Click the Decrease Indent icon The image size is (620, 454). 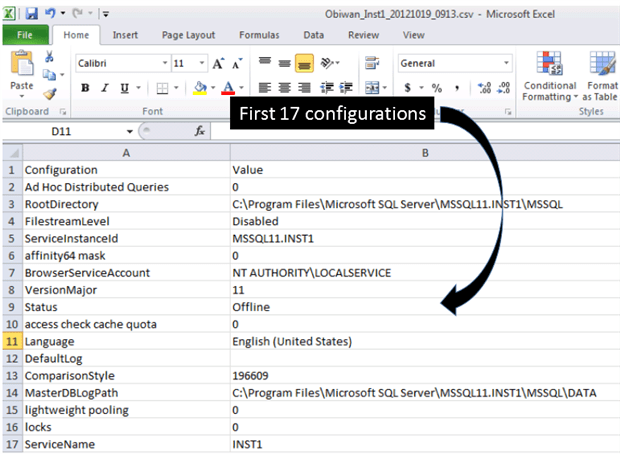pyautogui.click(x=327, y=87)
